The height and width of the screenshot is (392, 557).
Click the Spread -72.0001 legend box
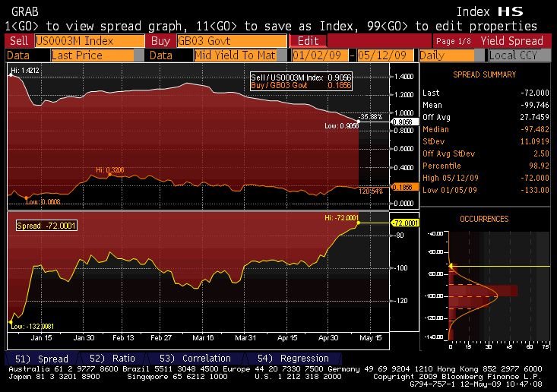click(46, 226)
